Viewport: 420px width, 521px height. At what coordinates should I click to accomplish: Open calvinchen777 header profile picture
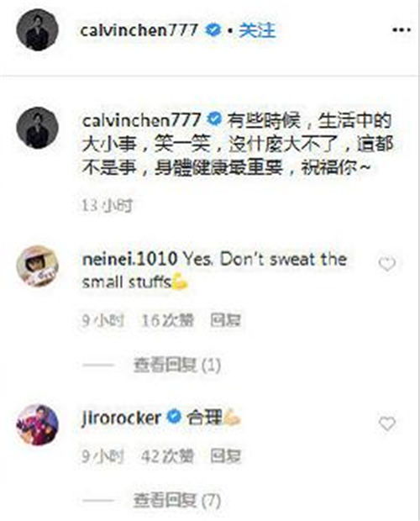(x=37, y=30)
